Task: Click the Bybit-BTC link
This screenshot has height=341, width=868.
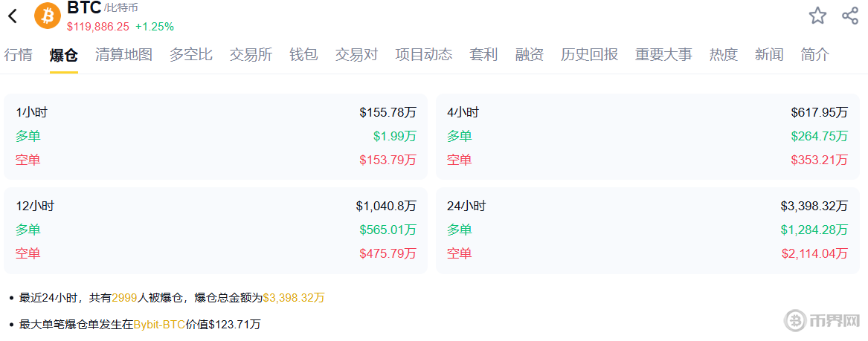Action: pyautogui.click(x=160, y=324)
